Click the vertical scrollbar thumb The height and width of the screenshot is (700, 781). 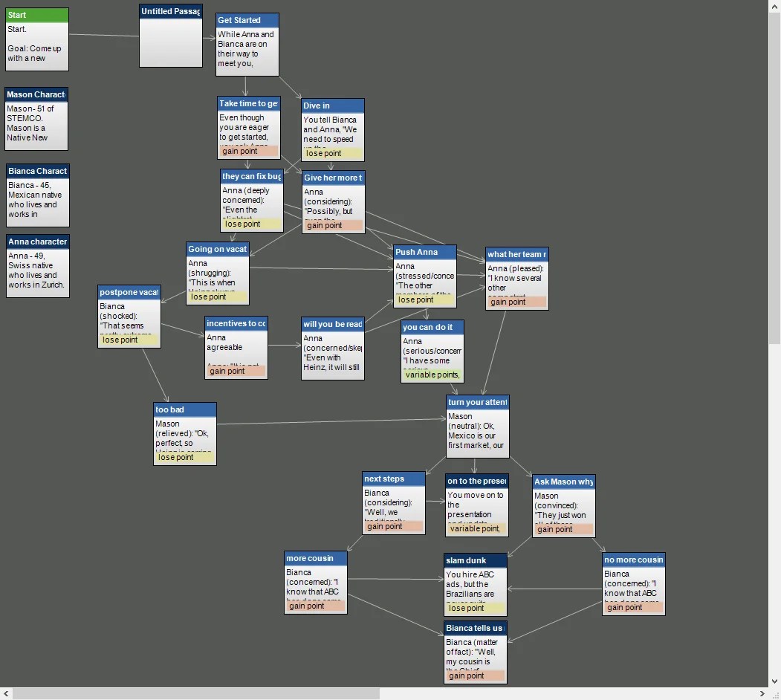[774, 178]
